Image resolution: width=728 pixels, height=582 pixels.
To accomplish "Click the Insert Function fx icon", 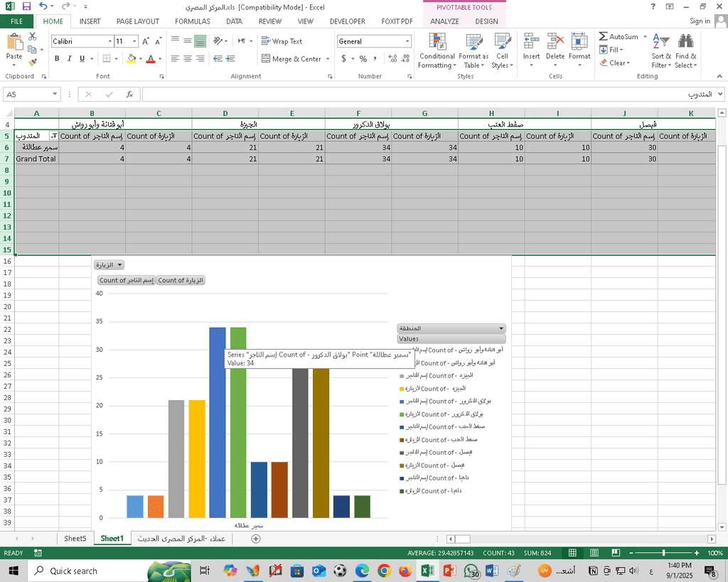I will pos(129,94).
